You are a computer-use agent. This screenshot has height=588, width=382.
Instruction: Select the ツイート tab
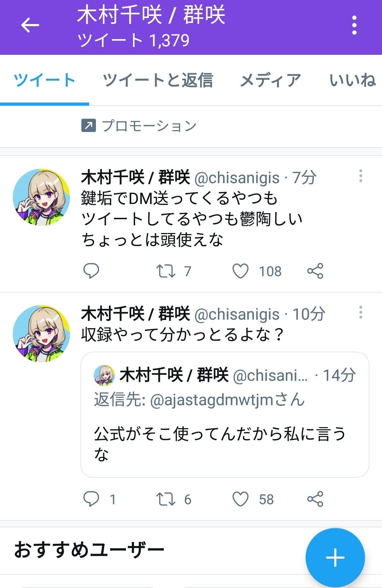point(45,80)
